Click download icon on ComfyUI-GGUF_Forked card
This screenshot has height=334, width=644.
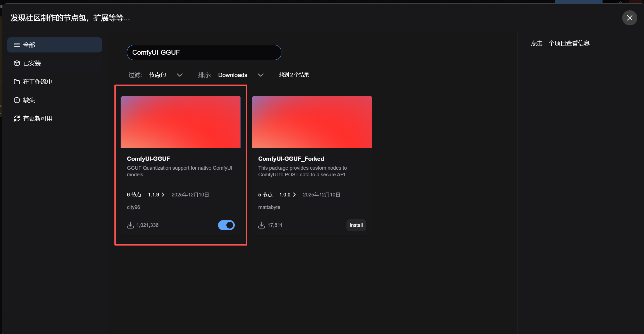point(262,225)
